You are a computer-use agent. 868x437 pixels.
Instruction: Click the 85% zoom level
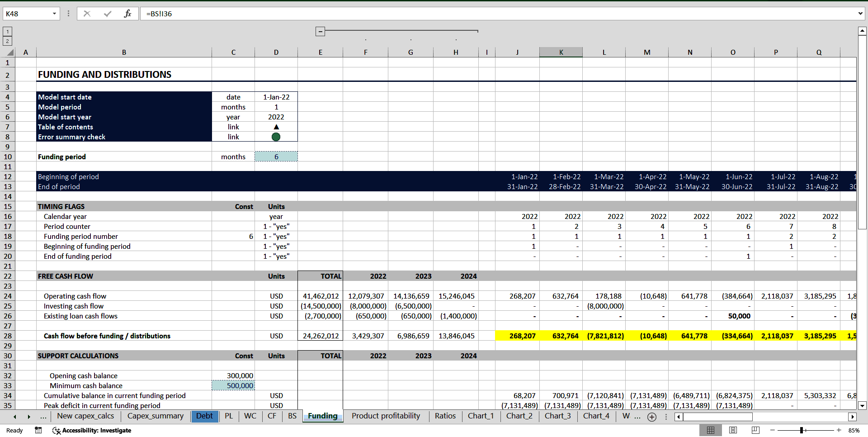pos(854,430)
